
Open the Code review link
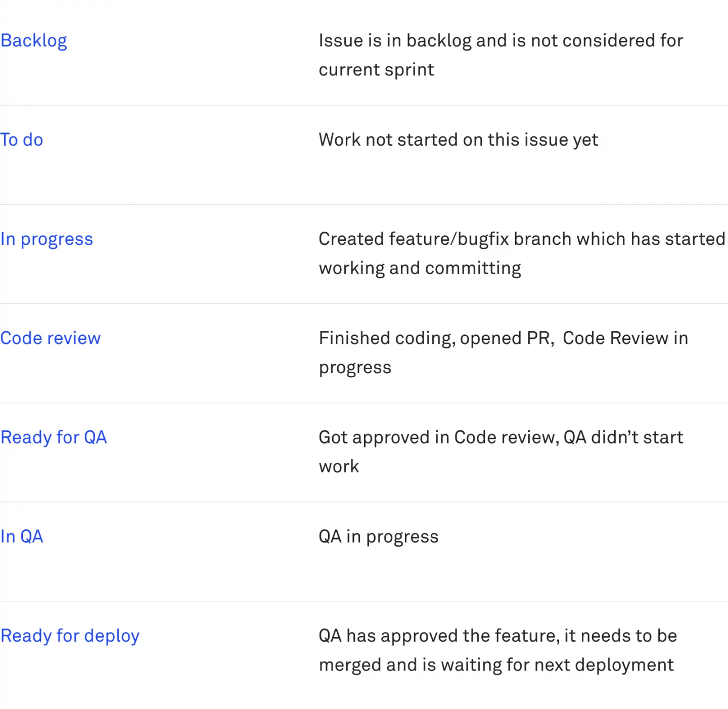tap(51, 338)
